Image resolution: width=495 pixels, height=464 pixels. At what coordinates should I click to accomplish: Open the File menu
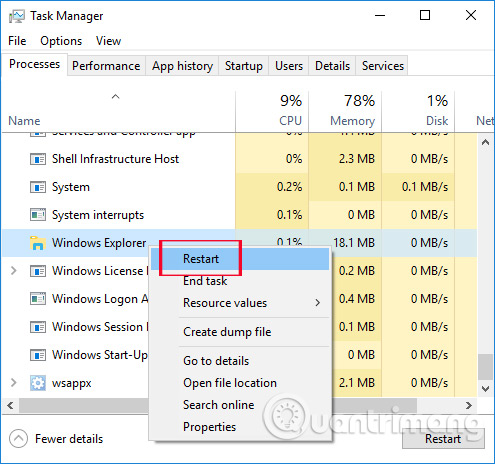point(17,41)
